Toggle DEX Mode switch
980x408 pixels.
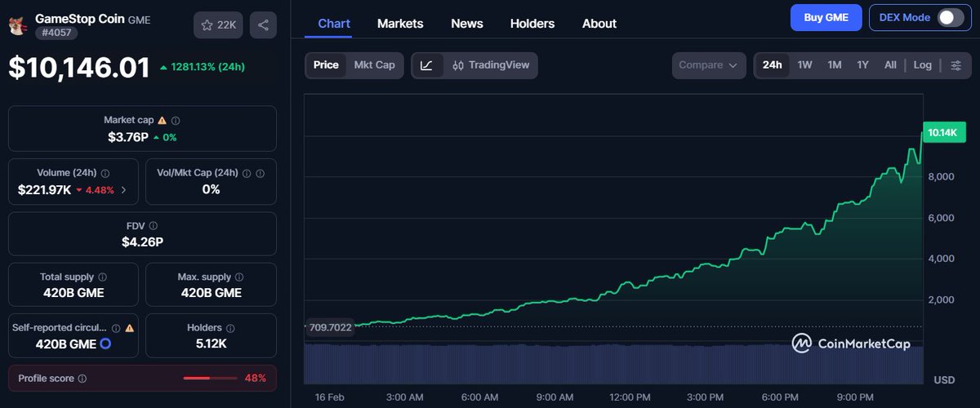click(x=951, y=17)
